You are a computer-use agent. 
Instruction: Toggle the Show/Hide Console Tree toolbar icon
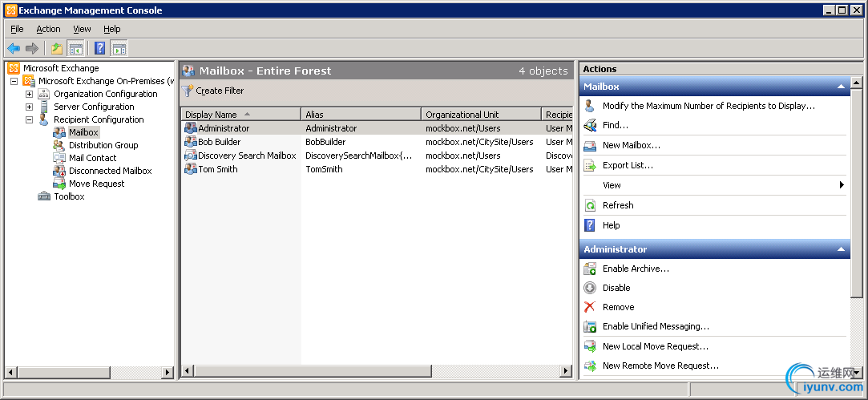click(x=75, y=48)
